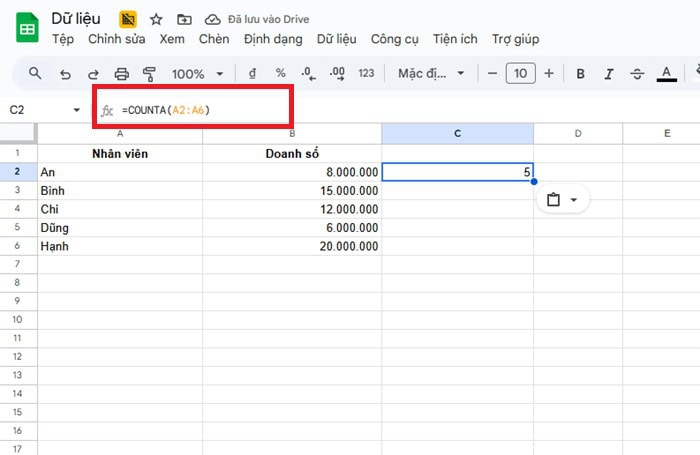Select row 7 header

17,264
